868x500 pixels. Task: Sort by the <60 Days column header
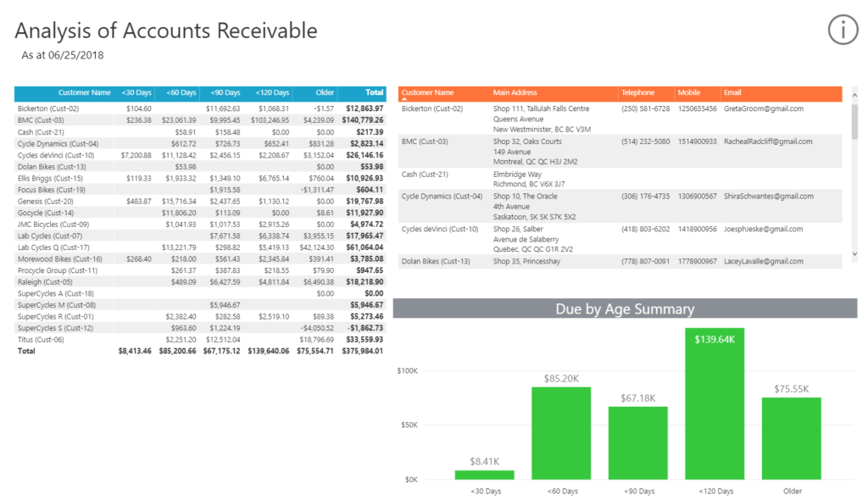point(181,92)
